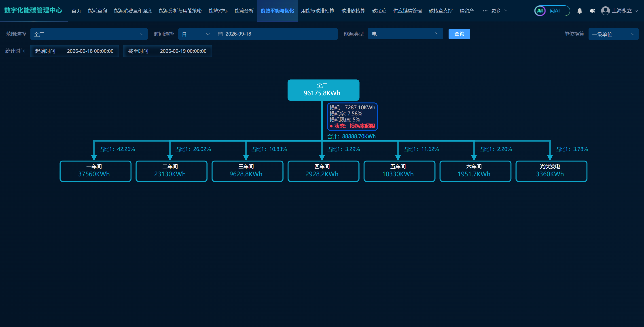Click the speaker volume icon
Screen dimensions: 644x327
[592, 11]
